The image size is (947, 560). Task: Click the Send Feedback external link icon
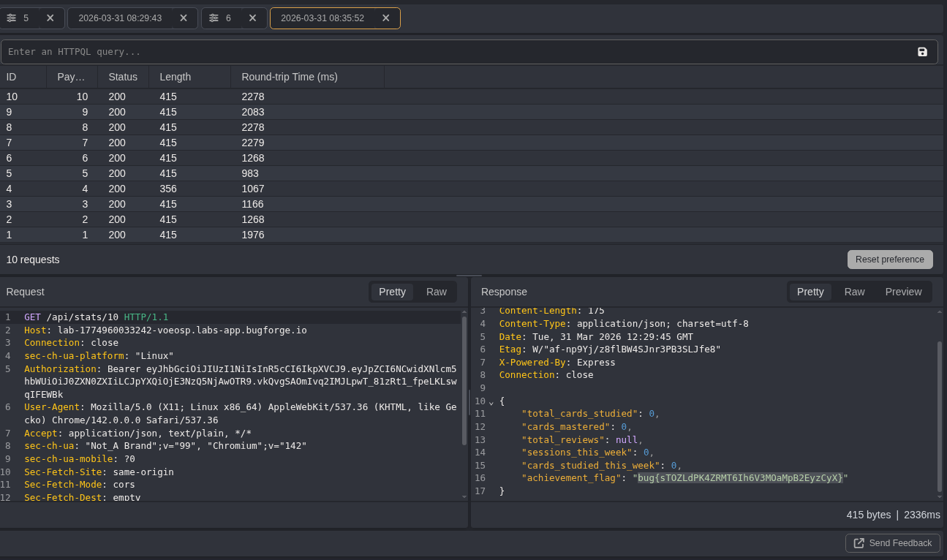pos(859,543)
